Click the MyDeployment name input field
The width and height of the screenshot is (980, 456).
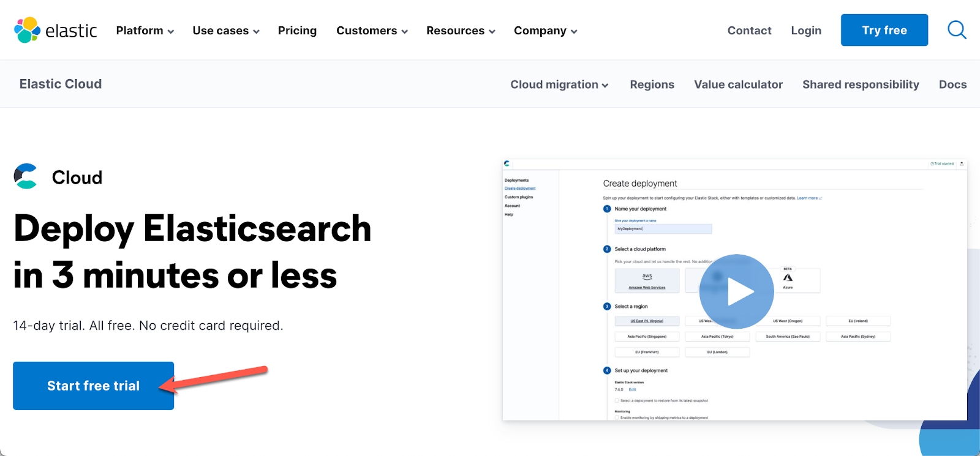pyautogui.click(x=663, y=228)
